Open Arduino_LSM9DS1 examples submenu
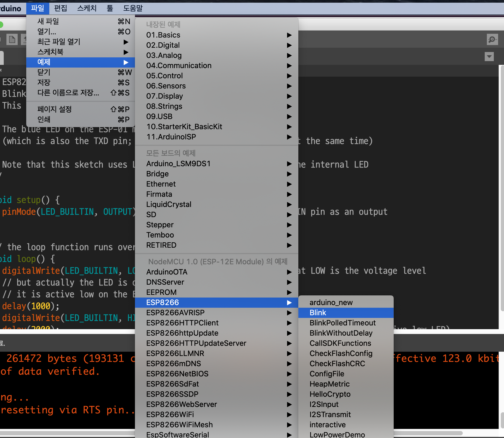 [x=217, y=164]
